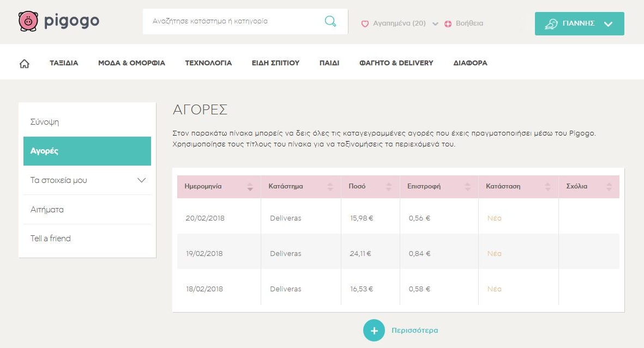This screenshot has width=644, height=348.
Task: Click the Ποσό column header
Action: 370,187
